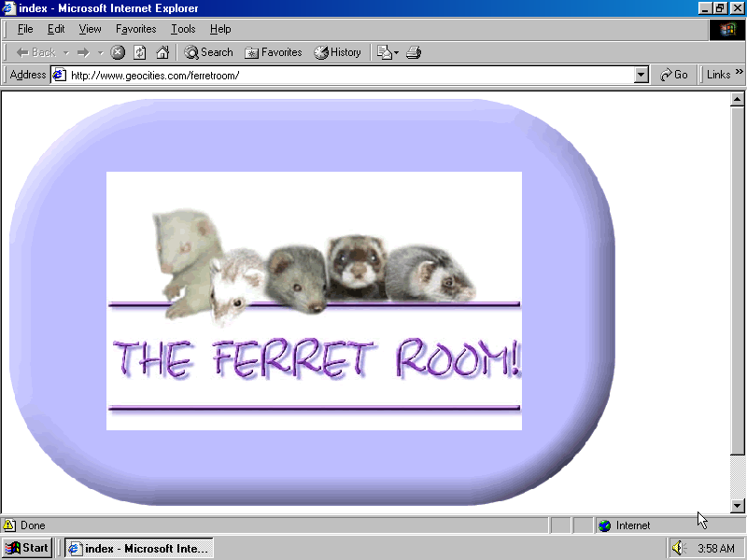Expand the Mail button dropdown arrow
The width and height of the screenshot is (747, 560).
[x=396, y=53]
